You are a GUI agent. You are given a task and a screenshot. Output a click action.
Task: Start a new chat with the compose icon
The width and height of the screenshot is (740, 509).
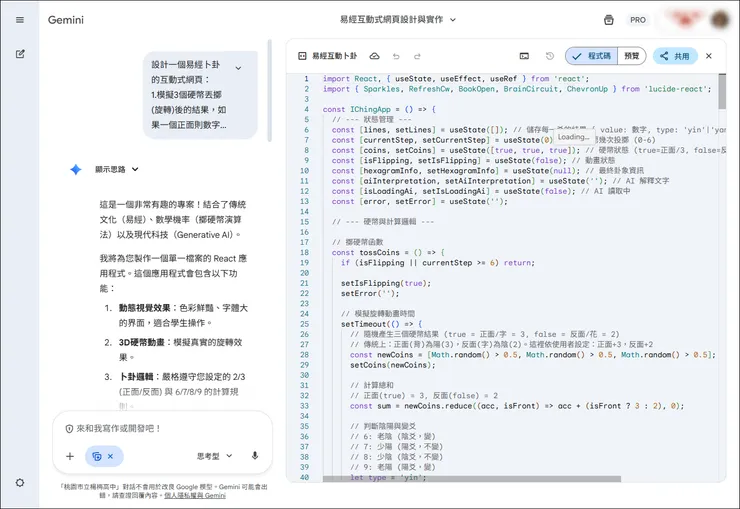(20, 54)
